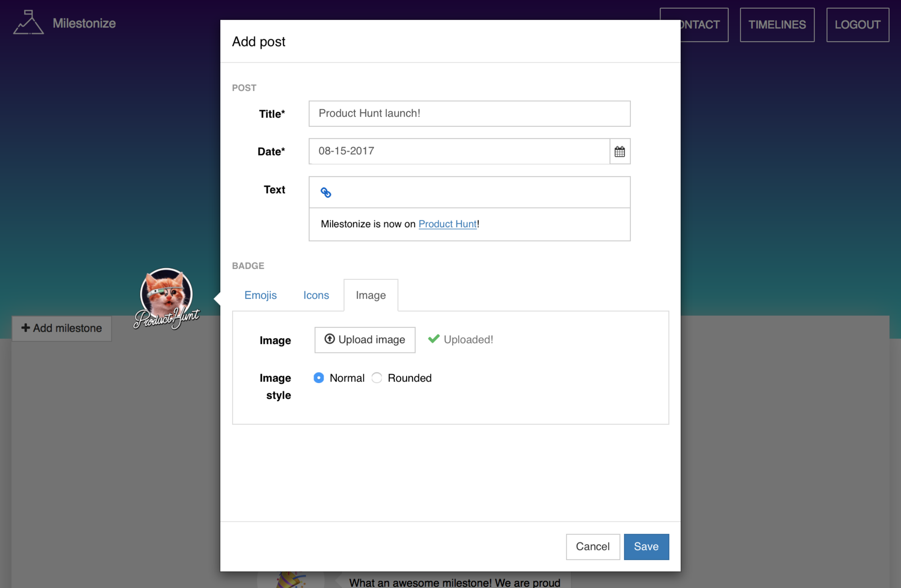Click the Upload image button
901x588 pixels.
pyautogui.click(x=364, y=340)
